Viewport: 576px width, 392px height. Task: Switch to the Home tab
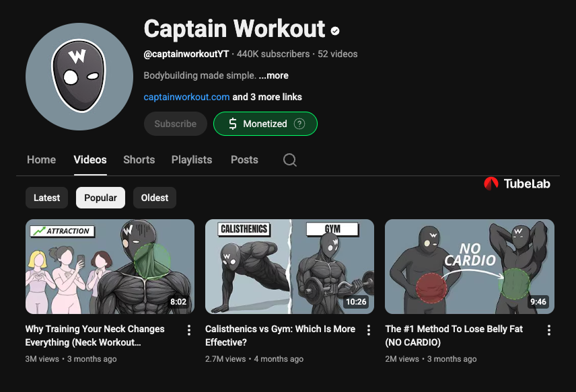coord(42,159)
